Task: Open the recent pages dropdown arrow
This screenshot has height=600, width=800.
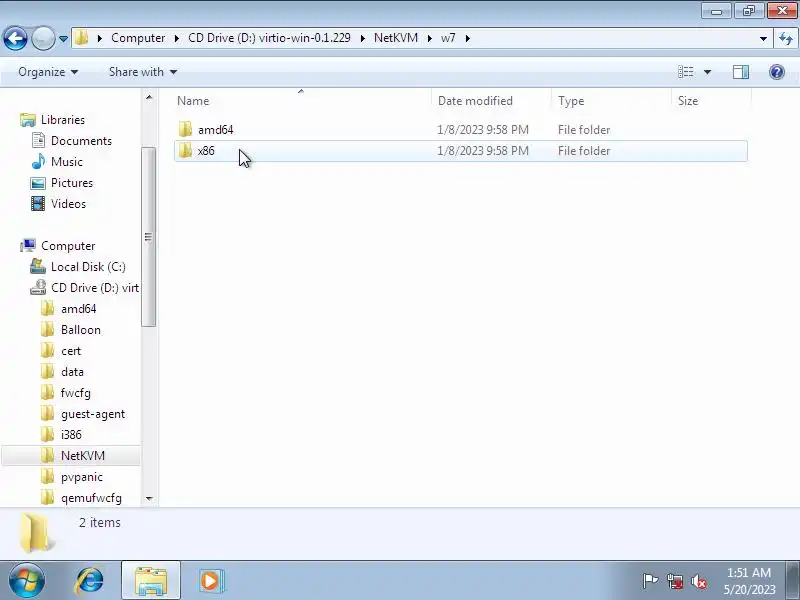Action: 63,38
